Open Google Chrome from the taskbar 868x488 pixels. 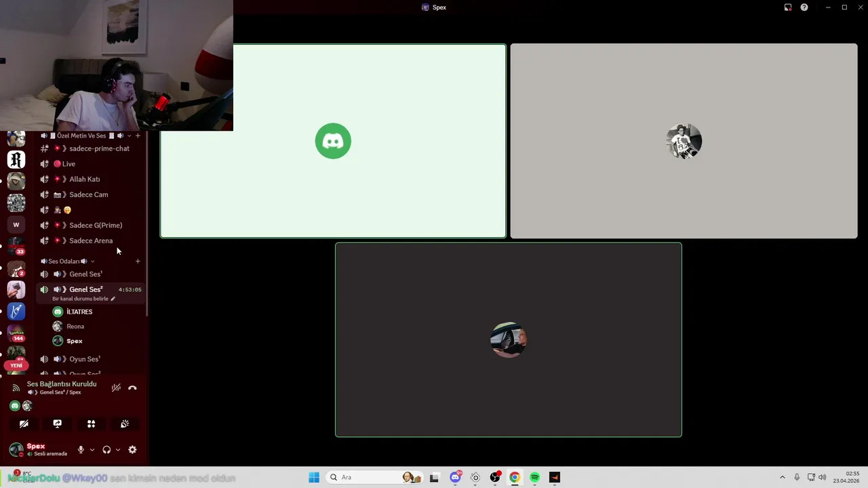click(x=515, y=477)
